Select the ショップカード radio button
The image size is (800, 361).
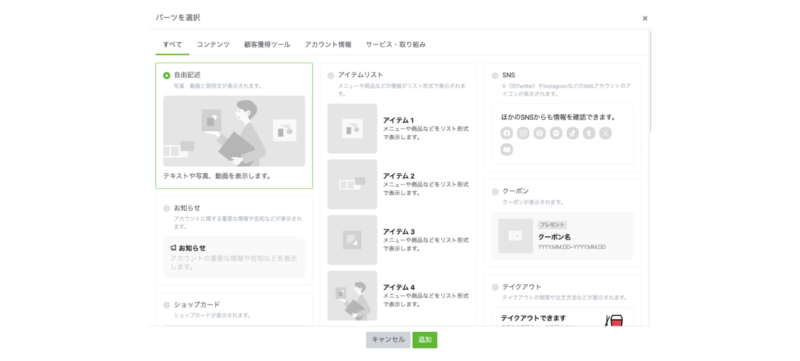click(166, 305)
